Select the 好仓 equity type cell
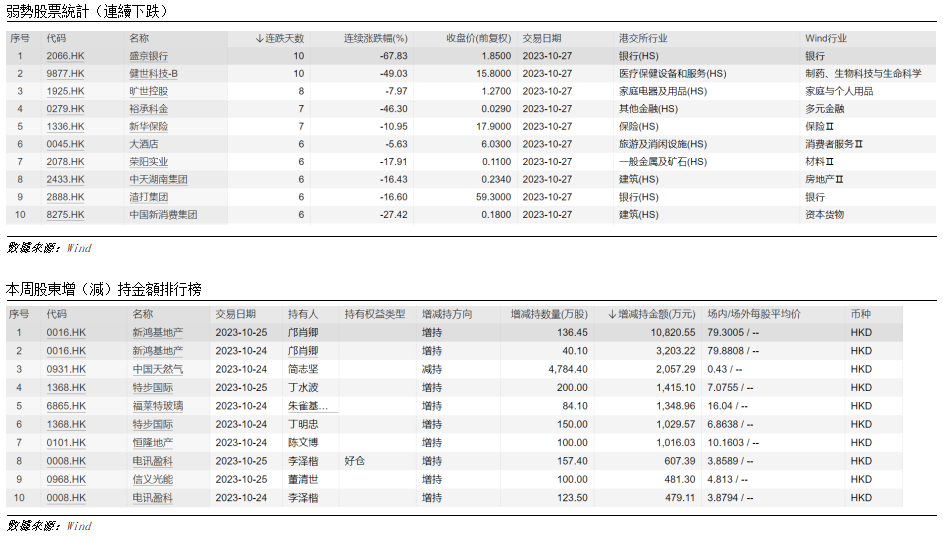The image size is (943, 541). [355, 461]
